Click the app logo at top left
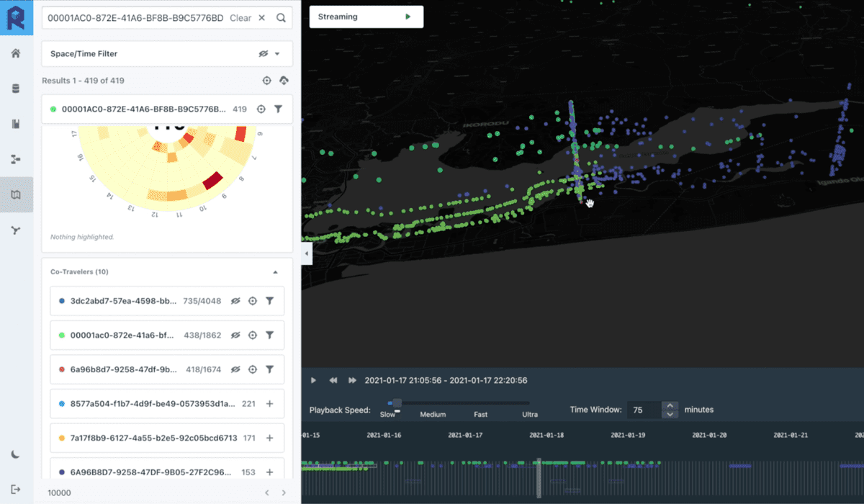This screenshot has width=864, height=504. [16, 17]
